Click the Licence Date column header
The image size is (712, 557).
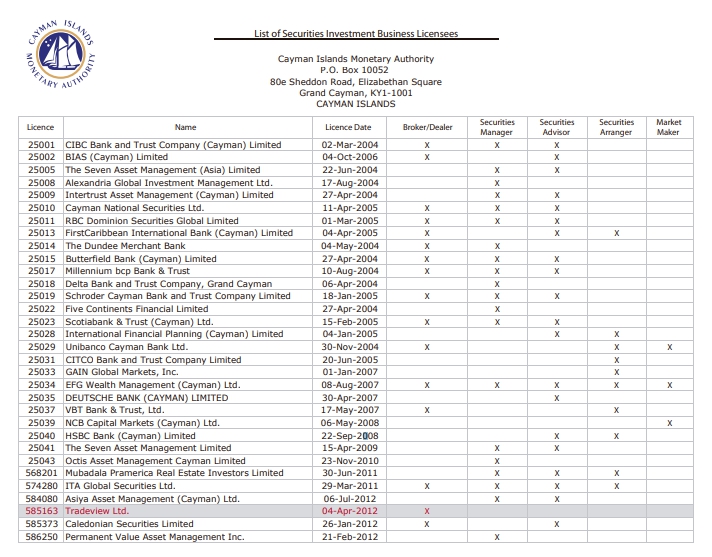[348, 127]
